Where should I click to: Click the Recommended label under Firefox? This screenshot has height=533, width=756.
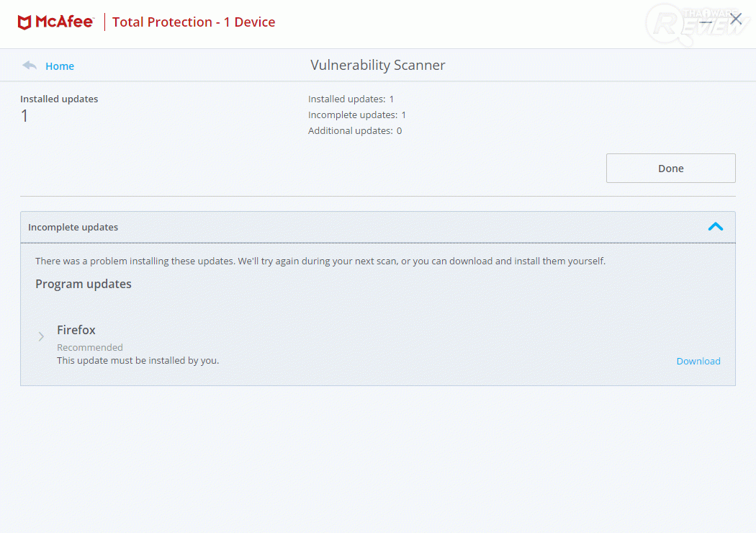point(90,347)
